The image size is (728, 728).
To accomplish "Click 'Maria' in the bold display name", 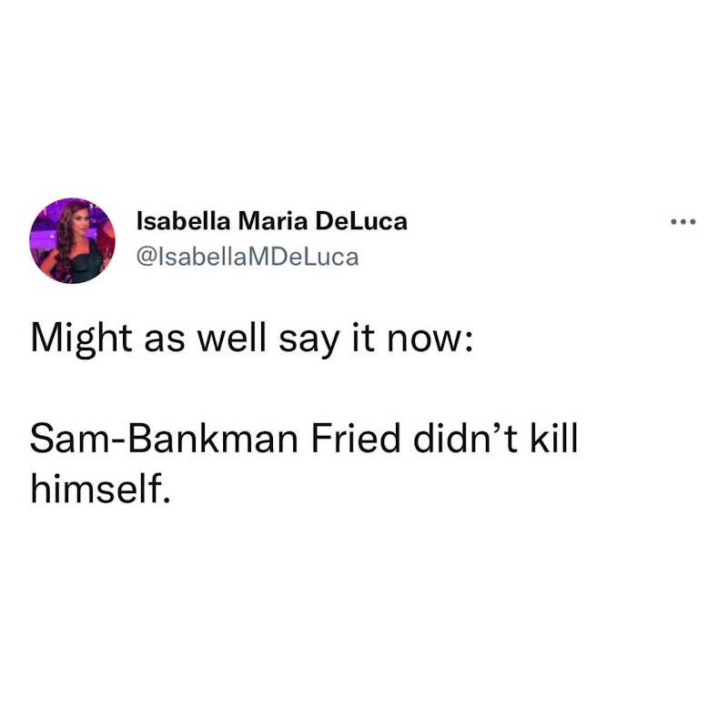I will click(x=273, y=221).
